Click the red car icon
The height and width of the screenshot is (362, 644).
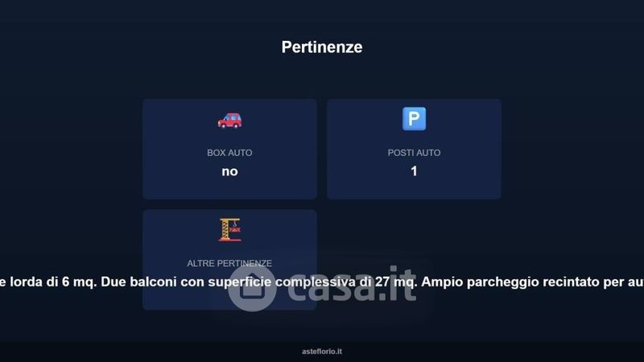pos(229,120)
